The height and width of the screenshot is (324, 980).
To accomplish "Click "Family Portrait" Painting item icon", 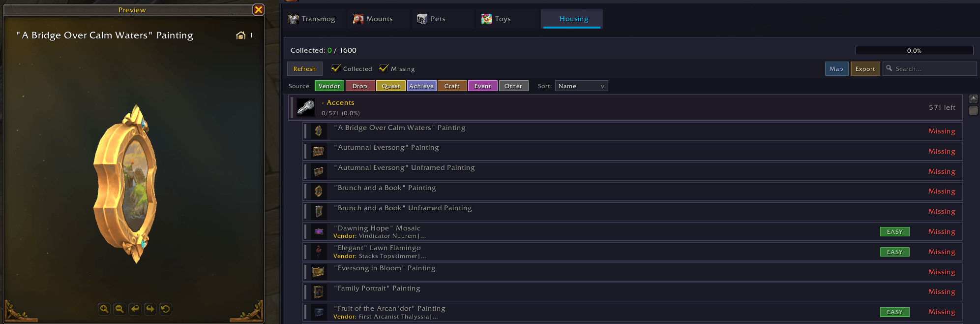I will 318,292.
